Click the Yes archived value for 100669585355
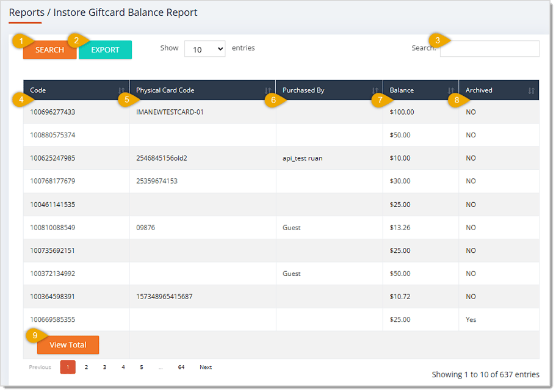 click(471, 319)
